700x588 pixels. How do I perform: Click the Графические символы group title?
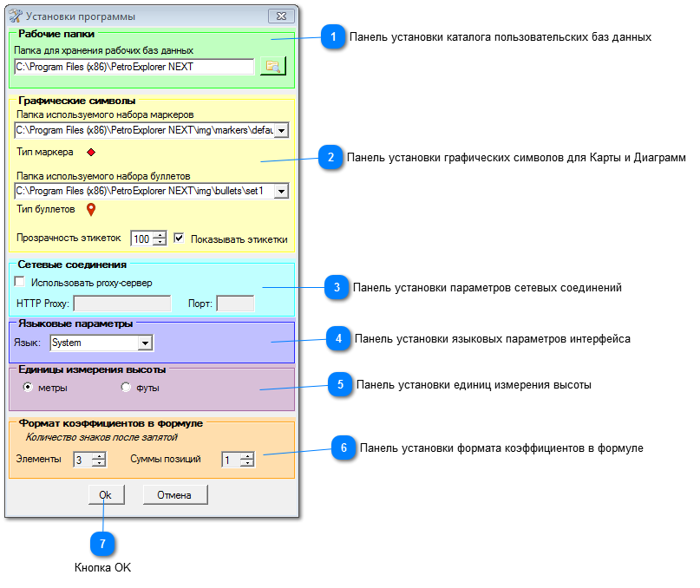point(77,101)
